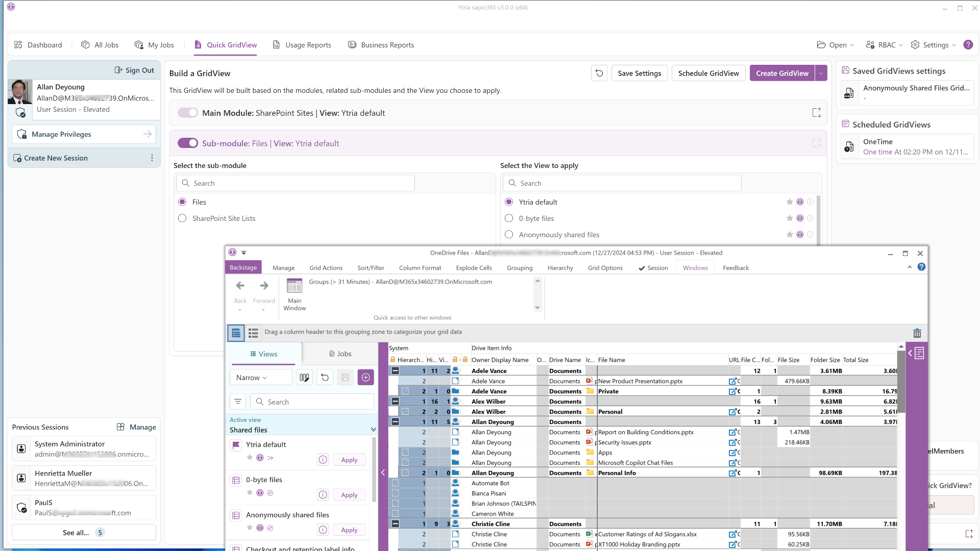This screenshot has width=980, height=551.
Task: Apply the Anonymously shared files view
Action: [349, 530]
